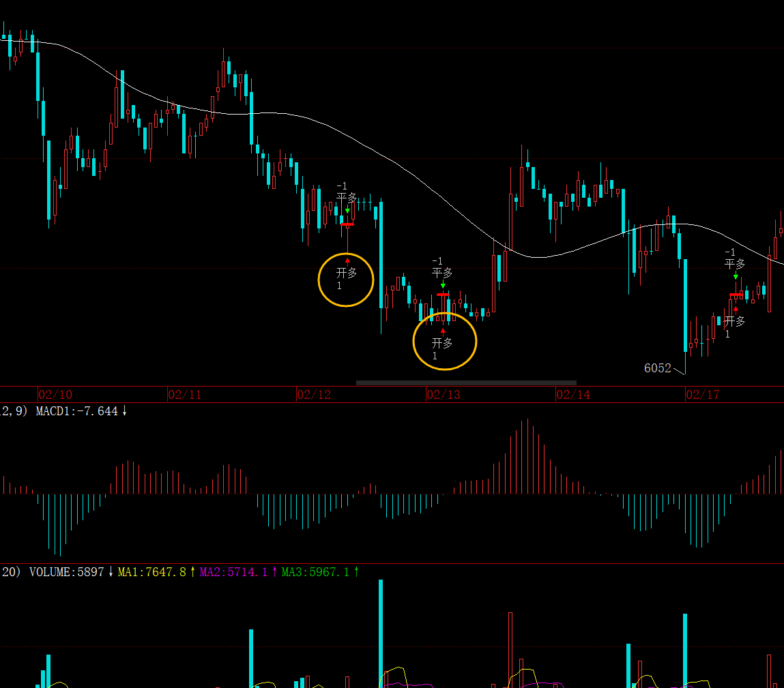Image resolution: width=784 pixels, height=688 pixels.
Task: Click the VOLUME:5897 indicator readout
Action: [71, 572]
